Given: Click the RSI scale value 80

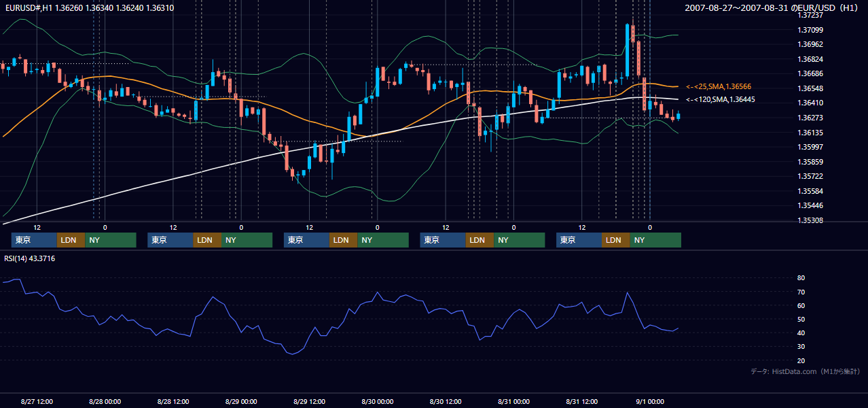Looking at the screenshot, I should [x=801, y=278].
